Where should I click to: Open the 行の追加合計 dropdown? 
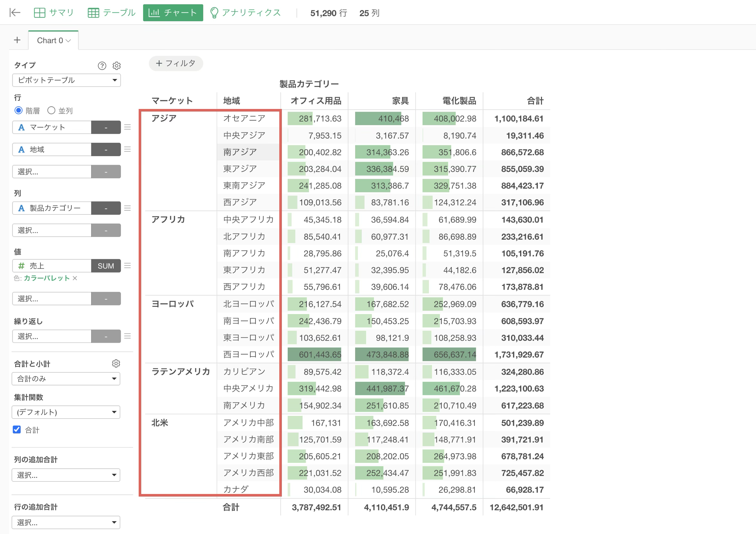point(66,522)
